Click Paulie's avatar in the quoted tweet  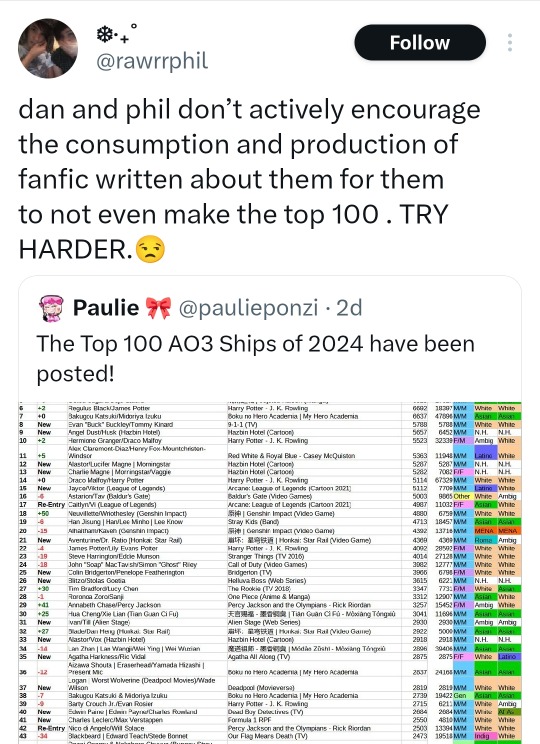pos(51,308)
